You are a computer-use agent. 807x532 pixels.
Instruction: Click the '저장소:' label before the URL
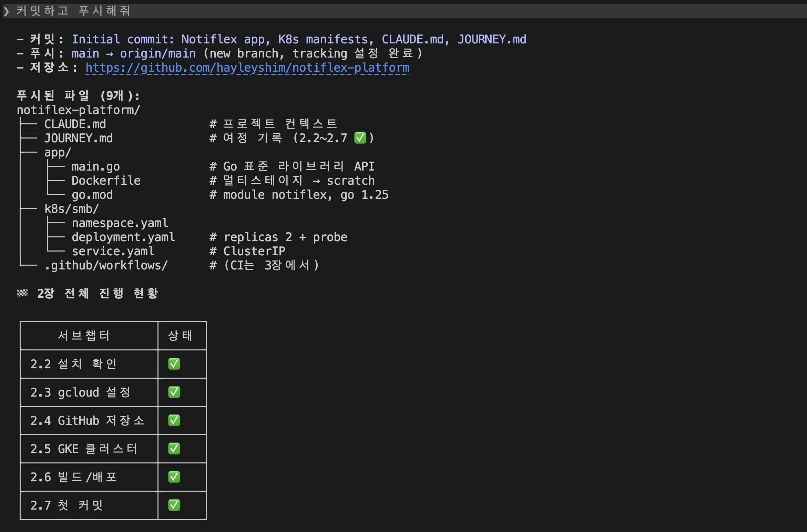(54, 68)
